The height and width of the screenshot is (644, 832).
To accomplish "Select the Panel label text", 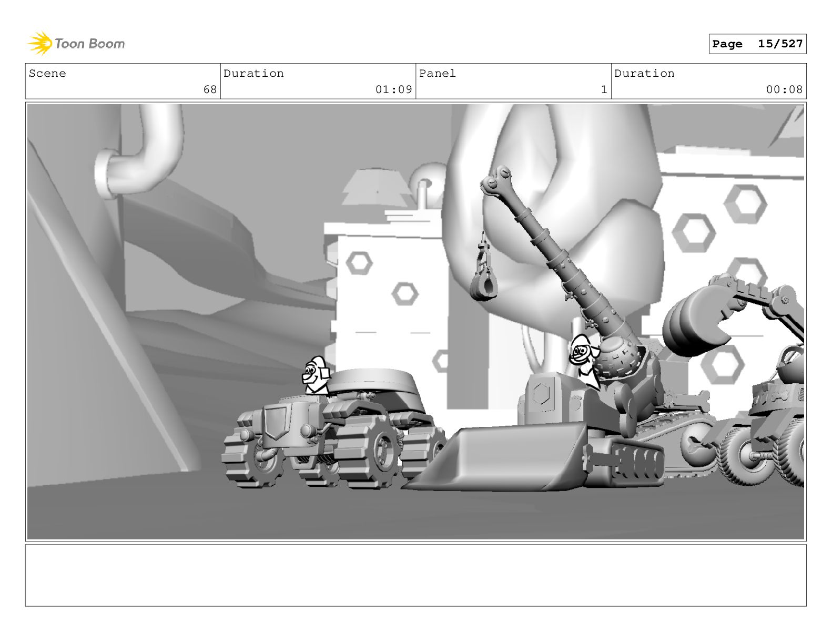I will 438,73.
